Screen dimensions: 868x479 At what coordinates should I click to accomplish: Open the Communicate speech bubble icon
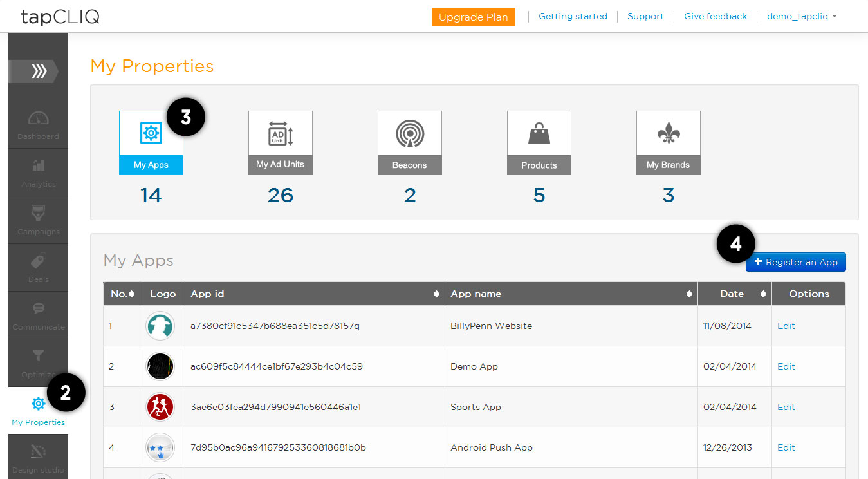pos(39,309)
